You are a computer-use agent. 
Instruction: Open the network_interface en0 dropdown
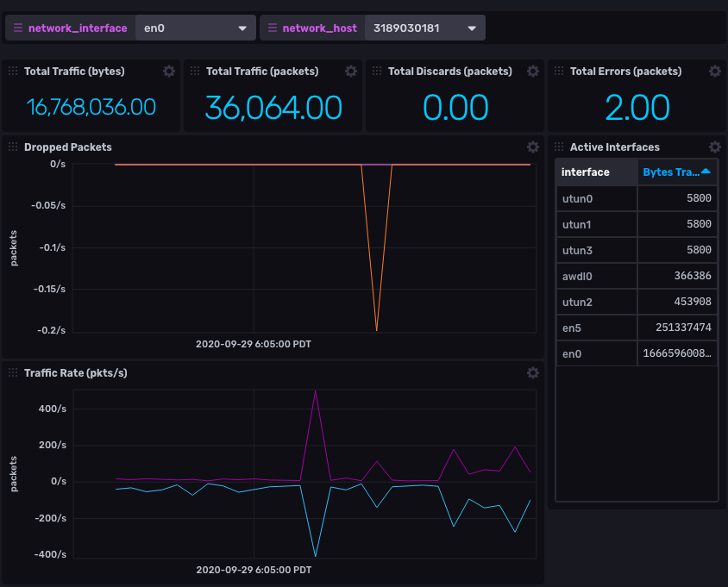pyautogui.click(x=194, y=27)
